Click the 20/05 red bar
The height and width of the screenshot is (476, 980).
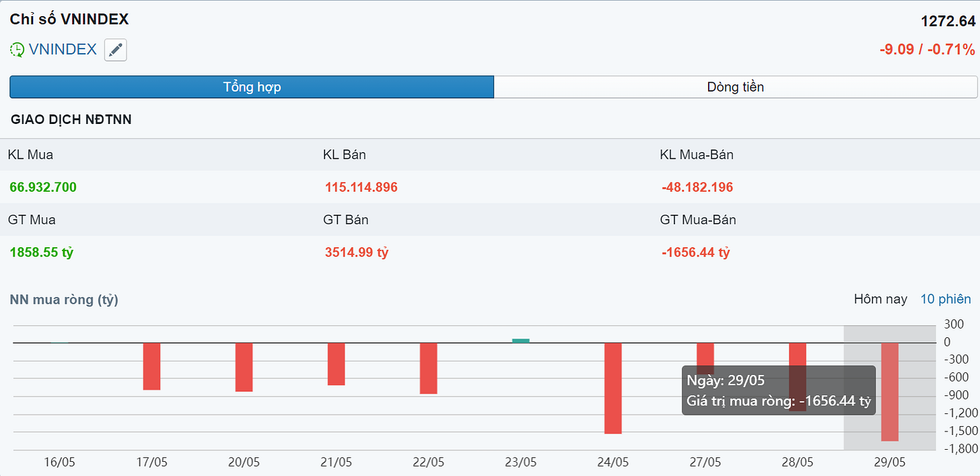click(244, 367)
